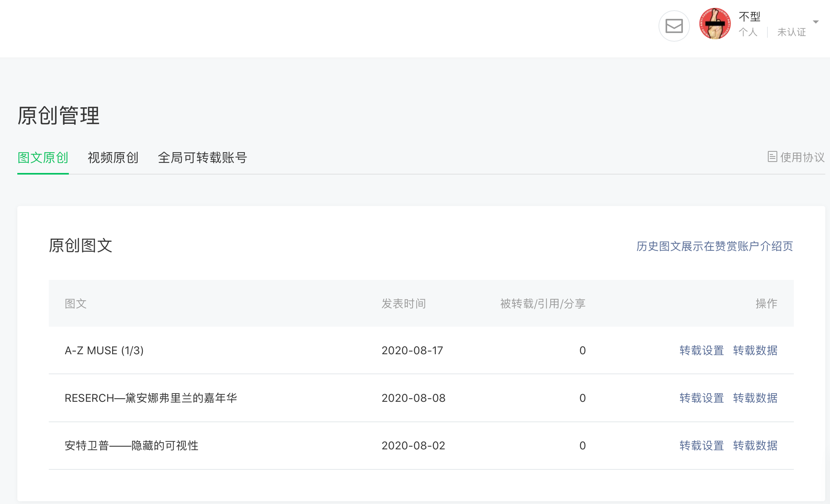This screenshot has height=504, width=830.
Task: Open 转载设置 for 安特卫普 article
Action: pyautogui.click(x=701, y=445)
